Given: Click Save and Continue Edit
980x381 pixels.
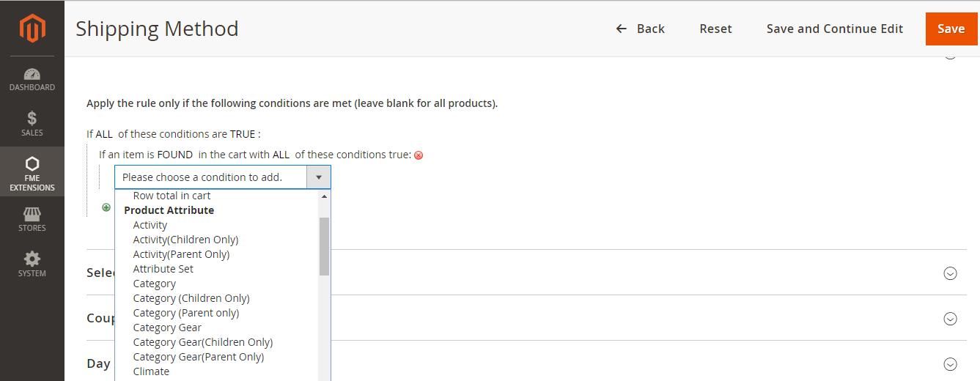Looking at the screenshot, I should [835, 29].
